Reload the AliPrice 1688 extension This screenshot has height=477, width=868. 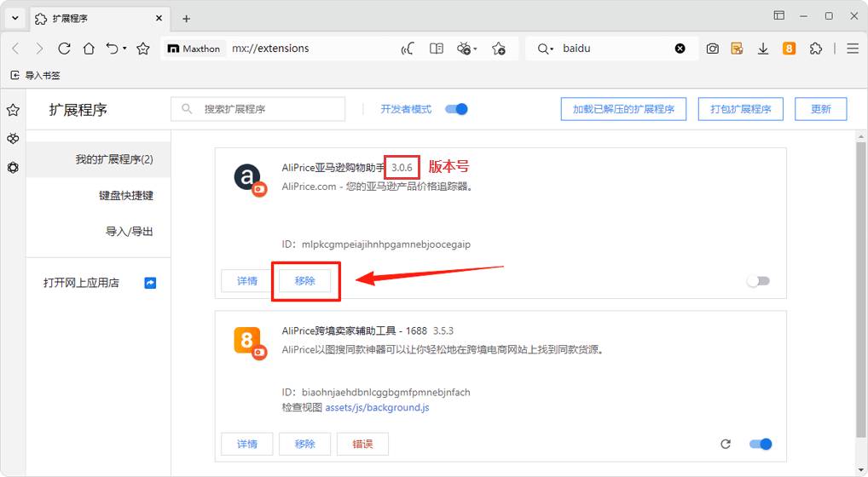(726, 444)
